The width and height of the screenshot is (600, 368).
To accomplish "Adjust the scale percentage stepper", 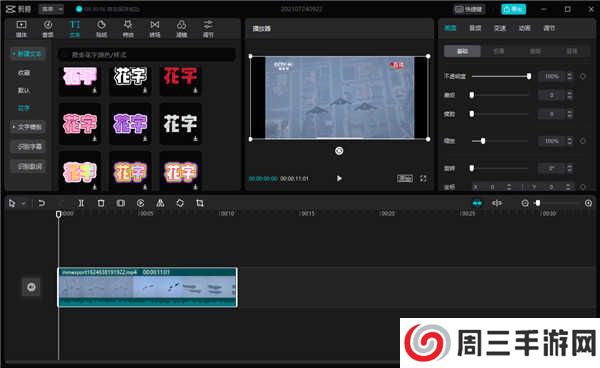I will (x=570, y=141).
